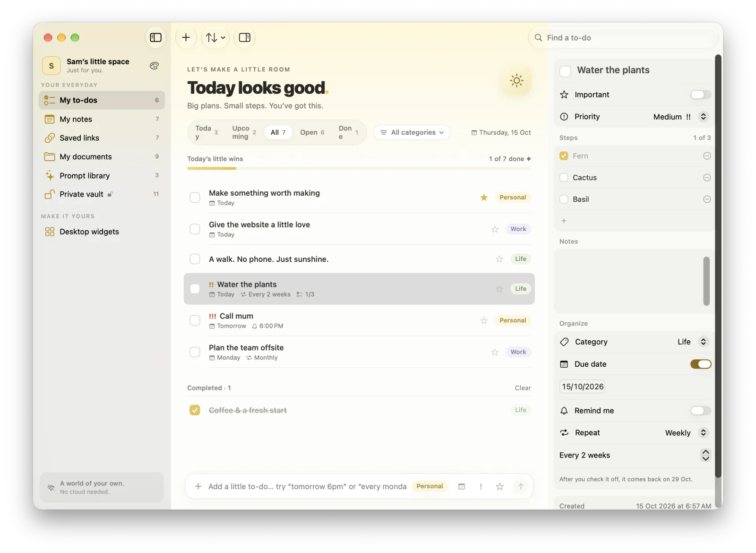Enable the Remind me toggle
Viewport: 756px width, 553px height.
point(701,411)
